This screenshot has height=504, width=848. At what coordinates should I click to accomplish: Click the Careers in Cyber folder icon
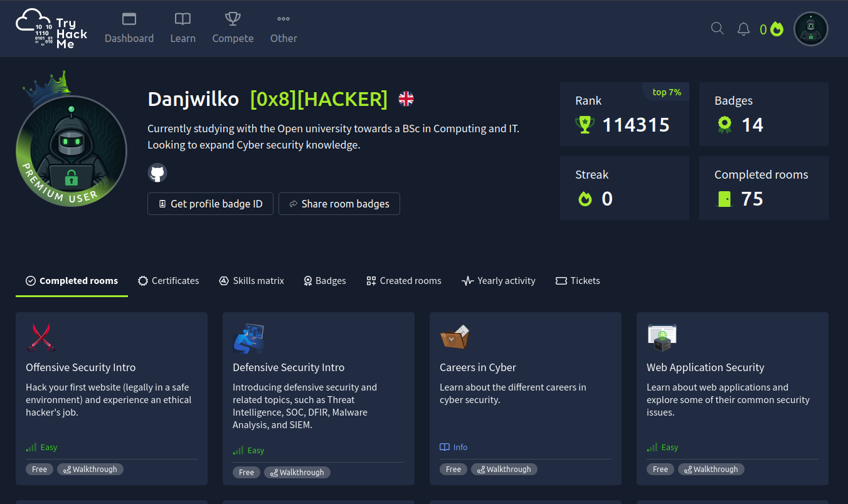pyautogui.click(x=455, y=337)
